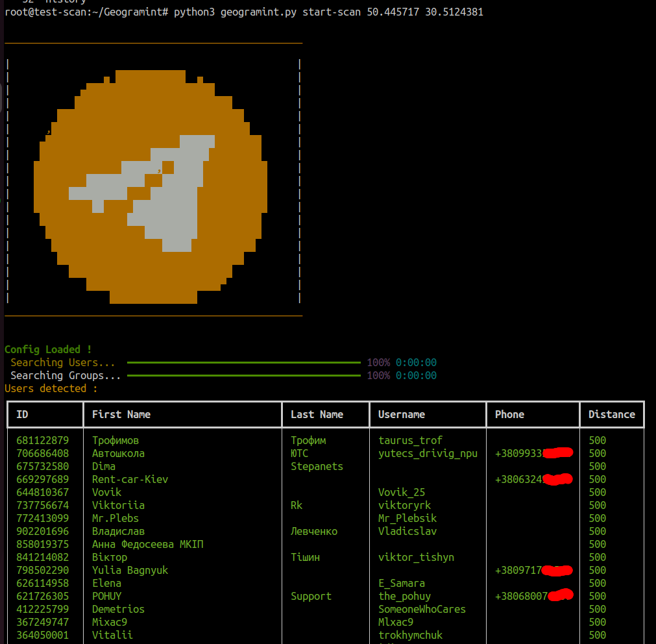Click username 'yutecs_drivig_npu'

[428, 453]
